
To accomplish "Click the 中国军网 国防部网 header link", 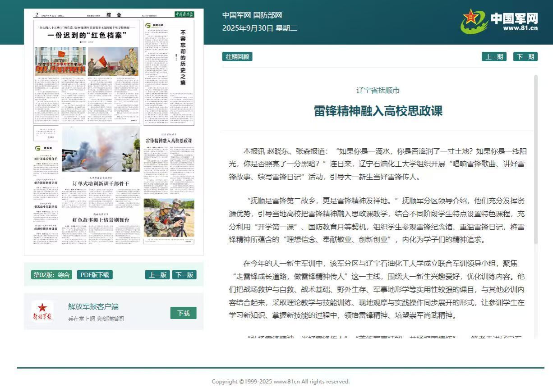I will [x=252, y=15].
